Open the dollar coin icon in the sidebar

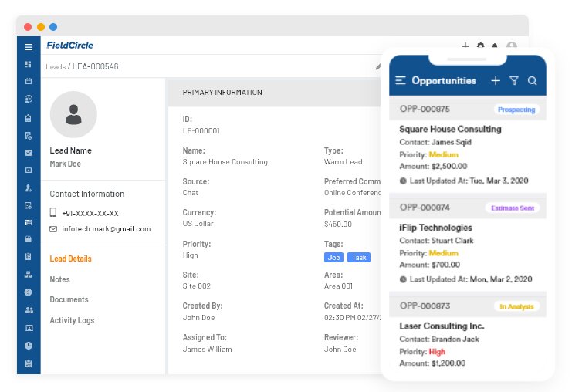tap(29, 292)
